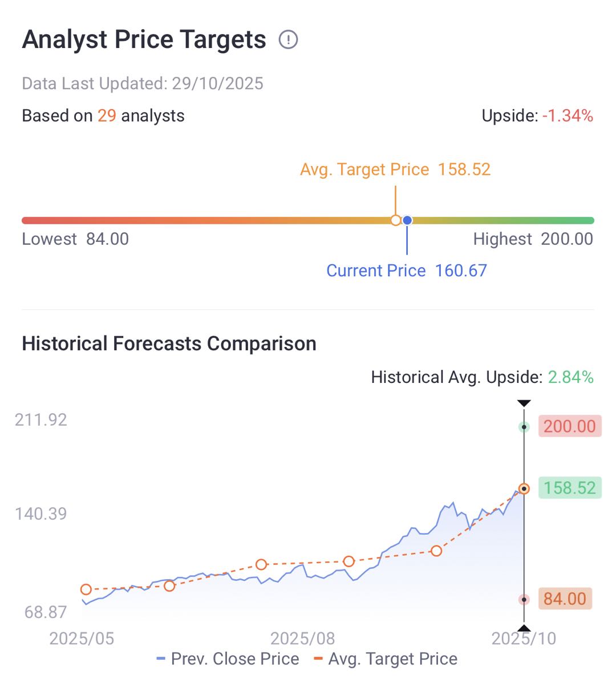Open the 29 analysts link
Viewport: 616px width, 691px height.
coord(107,116)
